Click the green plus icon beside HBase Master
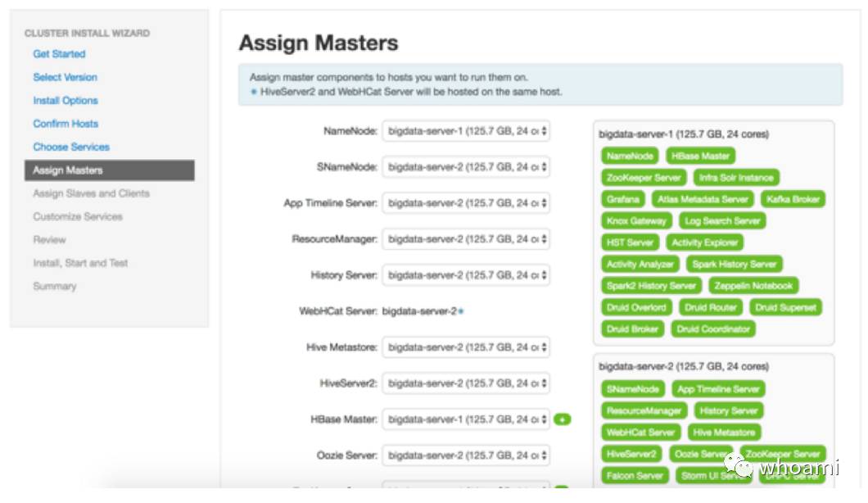 [562, 419]
